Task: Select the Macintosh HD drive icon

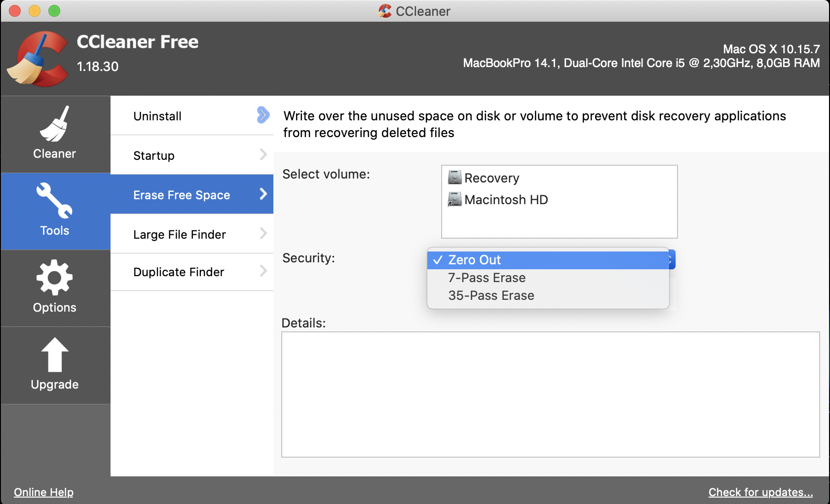Action: pyautogui.click(x=454, y=199)
